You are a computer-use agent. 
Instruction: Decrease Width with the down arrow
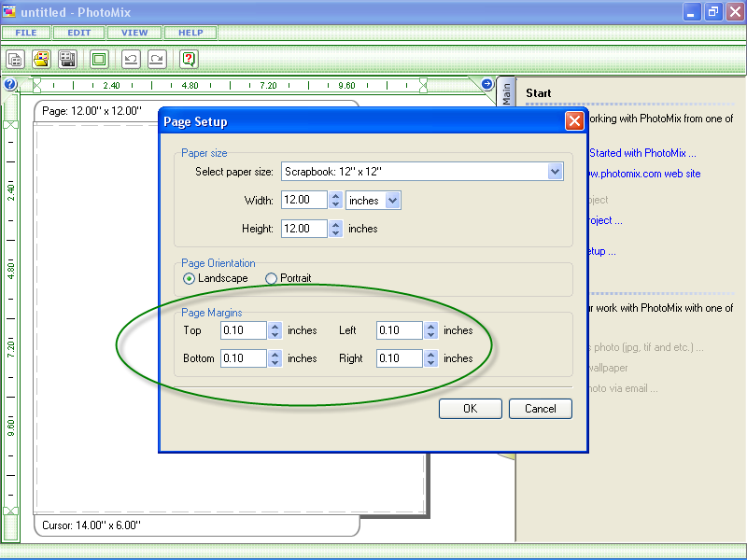coord(336,204)
